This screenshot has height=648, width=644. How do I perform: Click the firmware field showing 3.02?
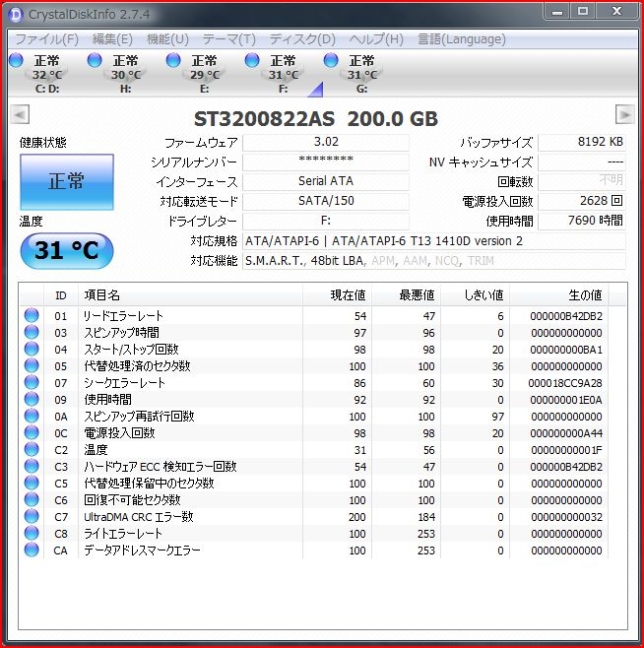(326, 142)
